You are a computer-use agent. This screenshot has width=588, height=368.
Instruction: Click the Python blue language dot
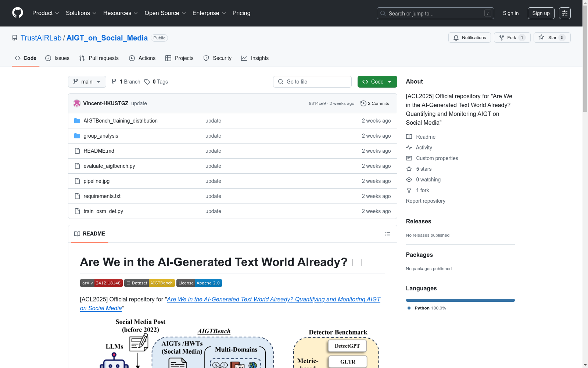tap(409, 308)
